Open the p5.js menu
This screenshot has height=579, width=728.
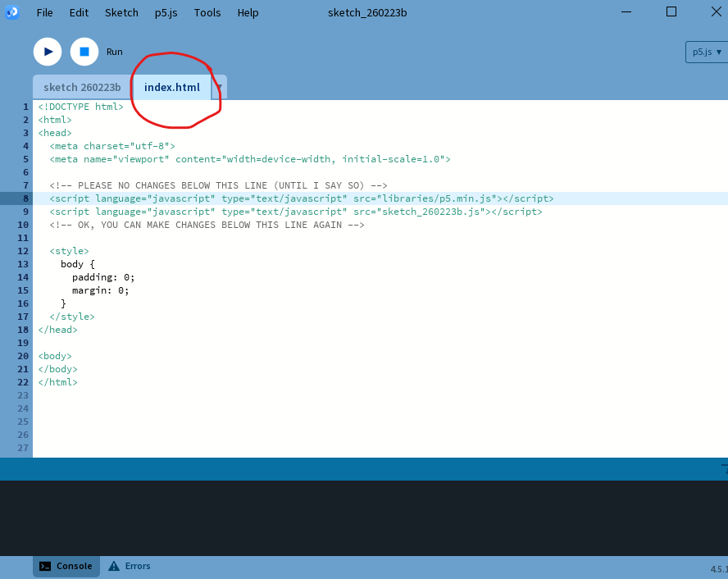point(166,12)
